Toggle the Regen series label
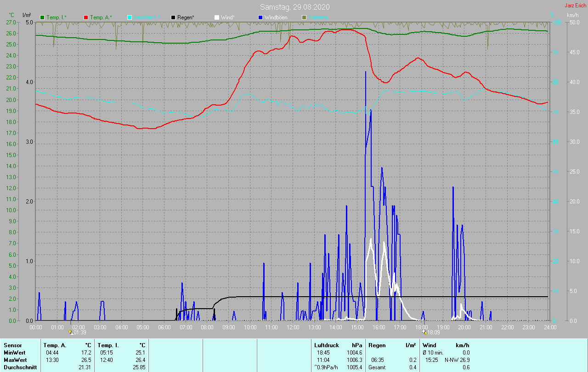 coord(186,17)
